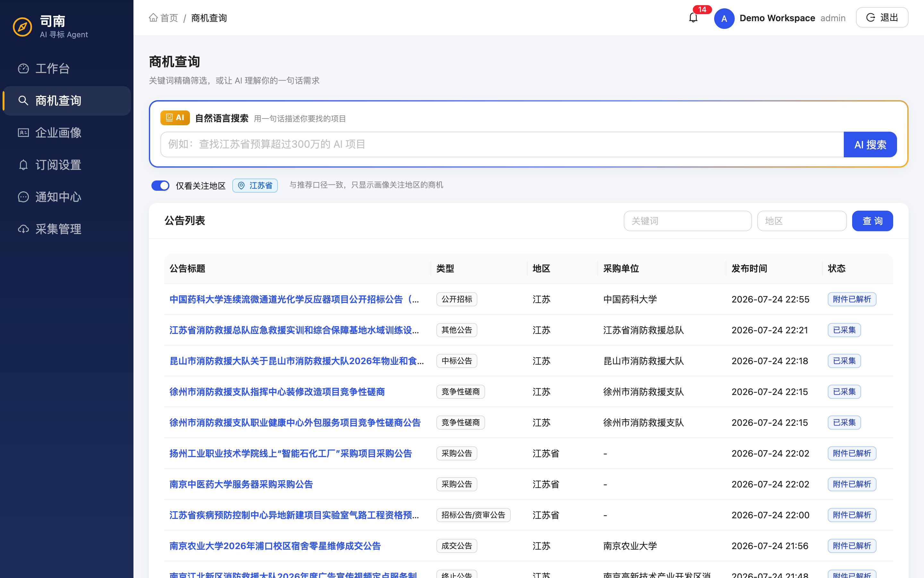Open 昆山市消防救援大队 announcement link

(x=296, y=361)
